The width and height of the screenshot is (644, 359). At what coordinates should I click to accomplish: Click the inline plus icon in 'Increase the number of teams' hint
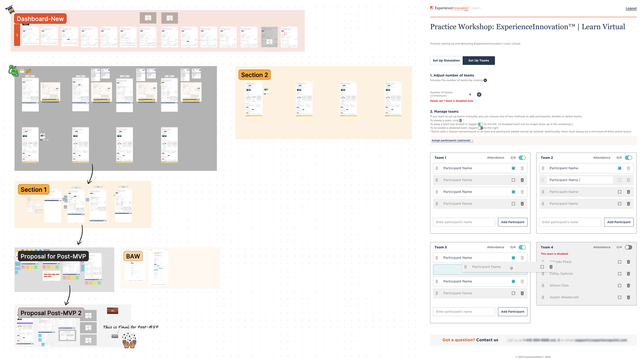click(x=485, y=81)
